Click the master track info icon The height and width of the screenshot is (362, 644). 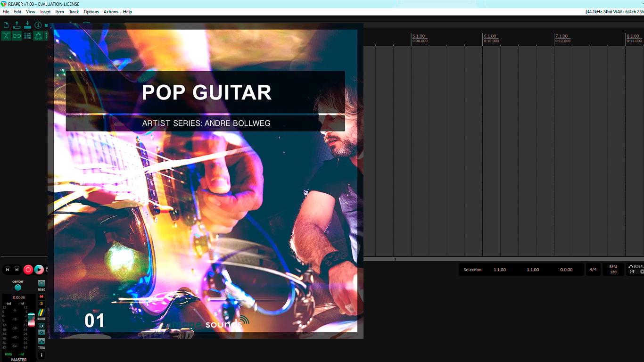pos(41,355)
